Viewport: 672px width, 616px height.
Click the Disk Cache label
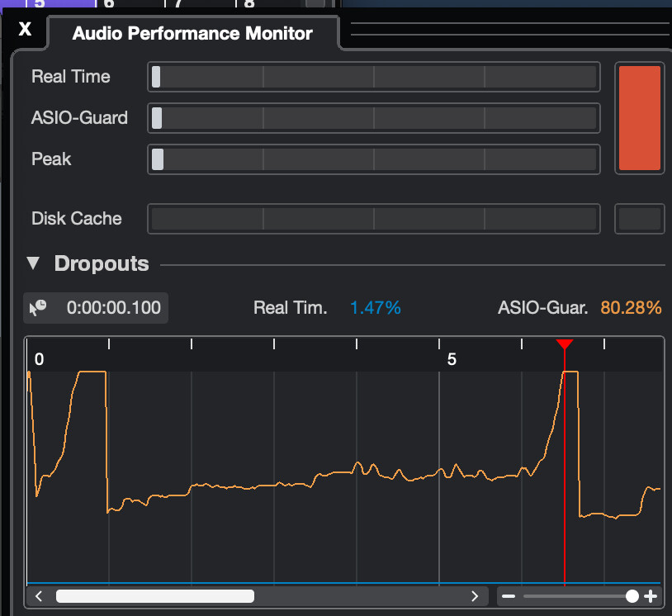click(76, 219)
